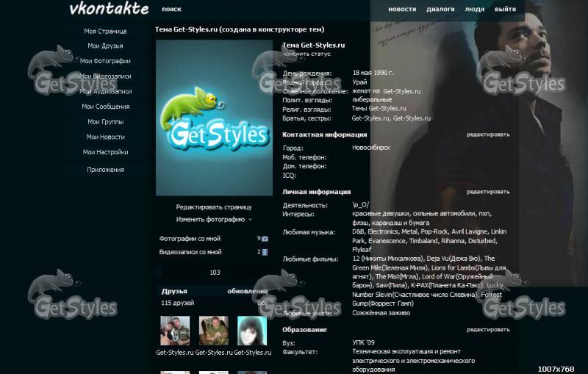
Task: Edit 'Контактная информация' via редактировать link
Action: click(x=487, y=135)
